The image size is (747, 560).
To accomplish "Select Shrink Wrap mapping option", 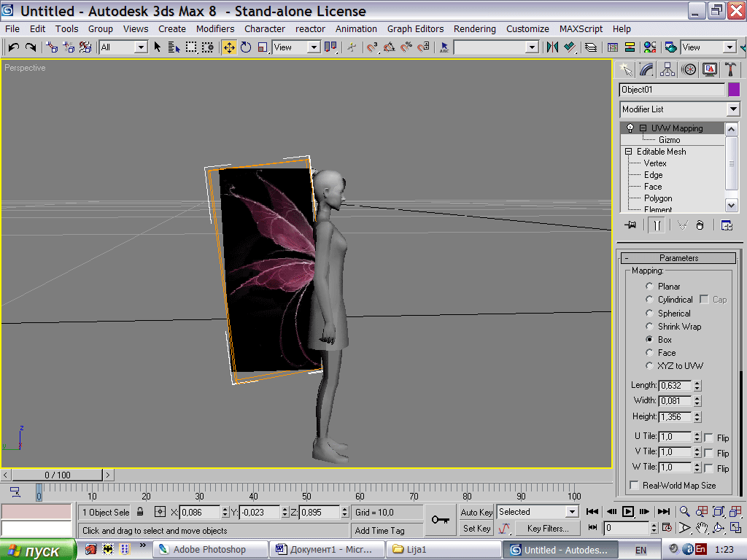I will pyautogui.click(x=649, y=326).
